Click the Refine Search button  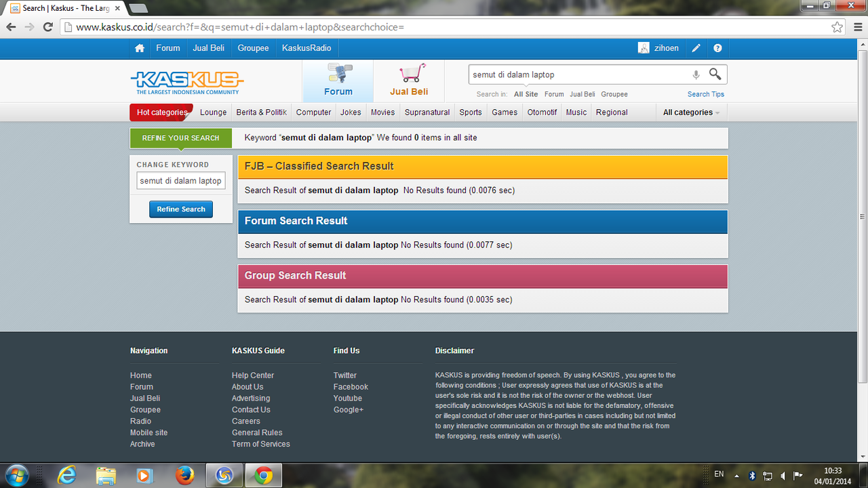click(x=181, y=209)
